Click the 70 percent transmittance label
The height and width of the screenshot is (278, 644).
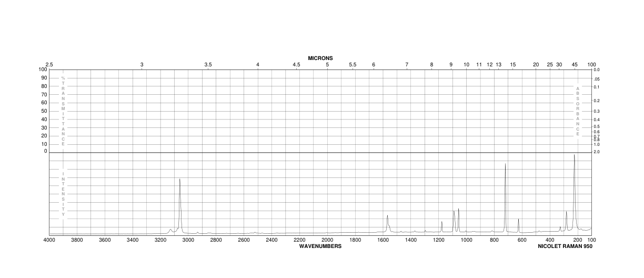click(x=44, y=94)
